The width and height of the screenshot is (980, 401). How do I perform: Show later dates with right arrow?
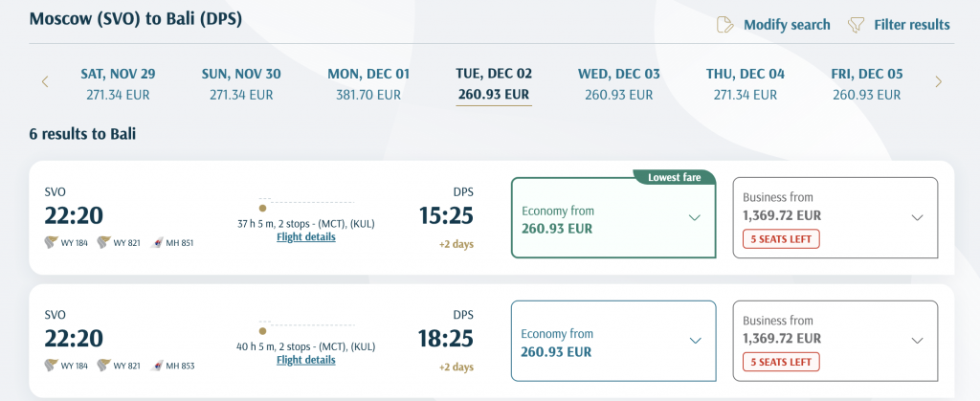(x=938, y=81)
